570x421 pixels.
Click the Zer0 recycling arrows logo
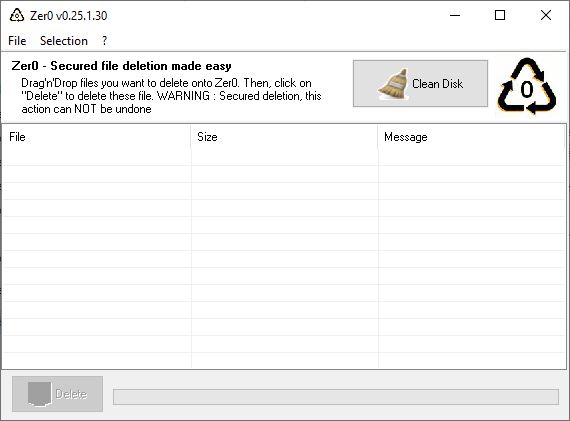527,86
